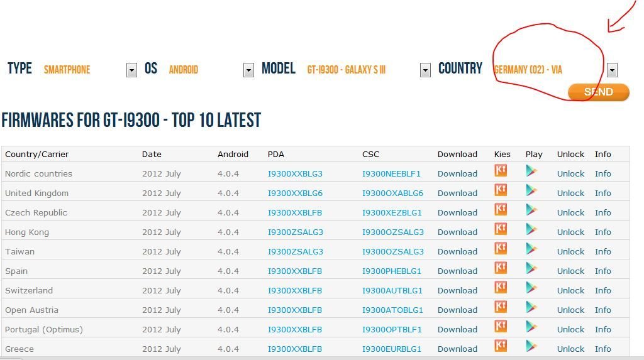Viewport: 644px width, 360px height.
Task: Click Unlock for Nordic countries
Action: pos(570,173)
